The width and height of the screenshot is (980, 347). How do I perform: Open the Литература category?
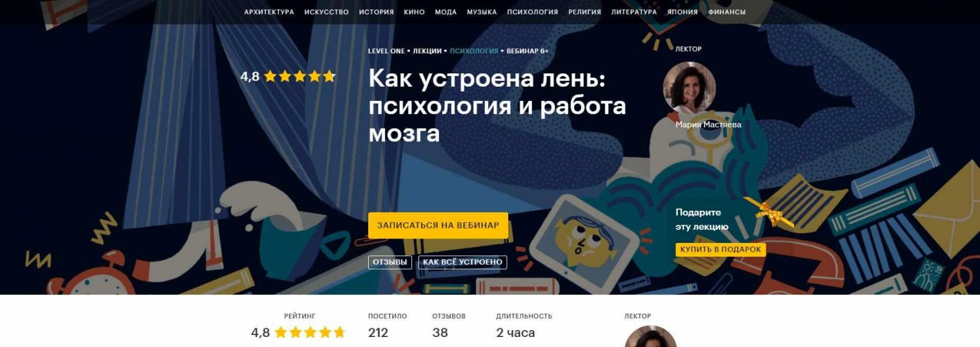pyautogui.click(x=634, y=12)
